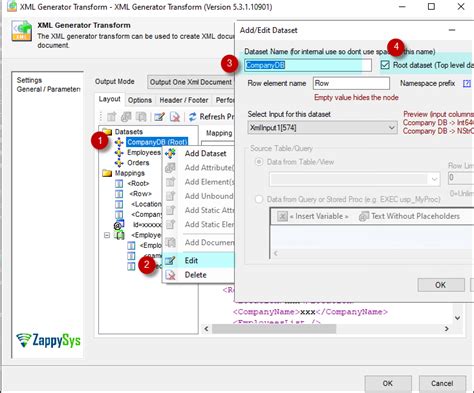The width and height of the screenshot is (474, 393).
Task: Select Data from Query or Stored Proc radio
Action: [259, 199]
